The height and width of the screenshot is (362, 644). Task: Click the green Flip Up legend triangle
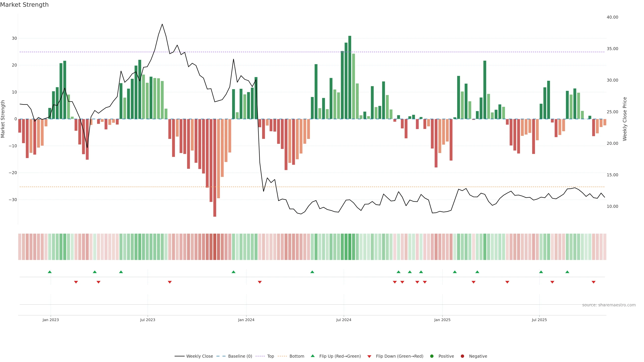point(312,356)
